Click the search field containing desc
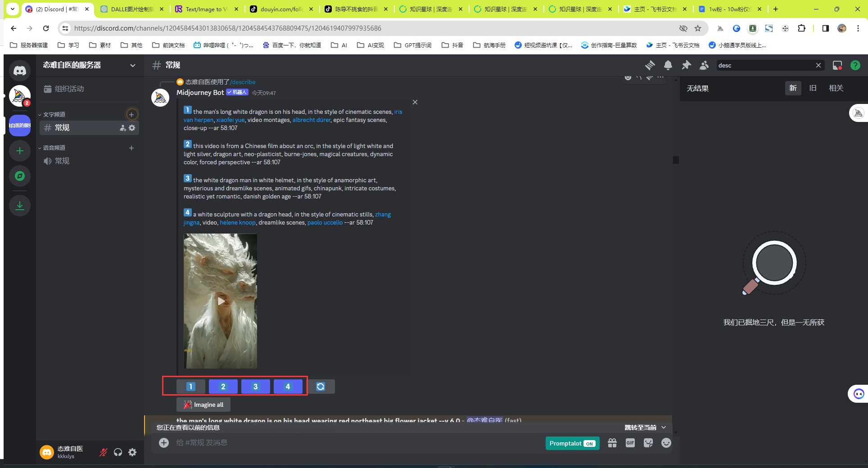This screenshot has height=468, width=868. [765, 65]
